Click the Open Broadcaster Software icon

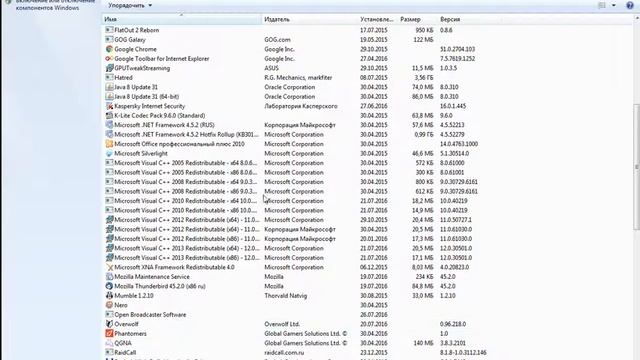(x=109, y=314)
